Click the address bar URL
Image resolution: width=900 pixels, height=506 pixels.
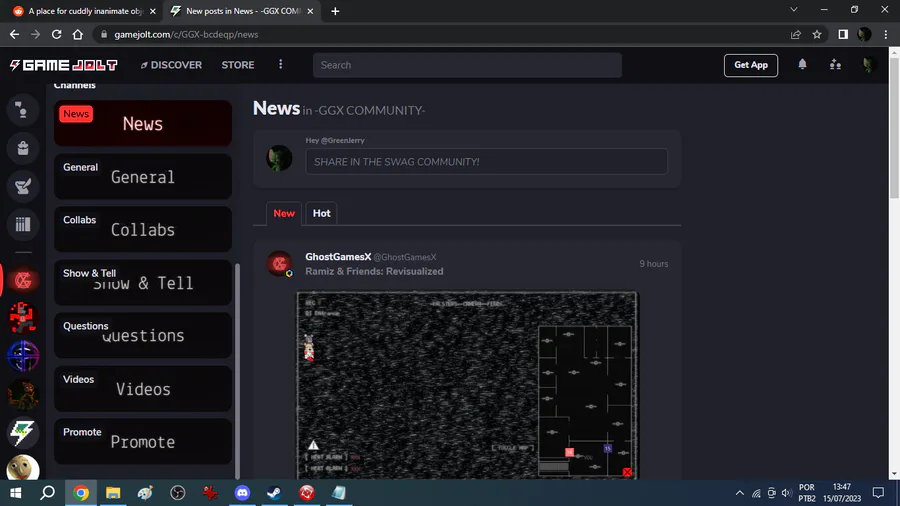tap(186, 34)
